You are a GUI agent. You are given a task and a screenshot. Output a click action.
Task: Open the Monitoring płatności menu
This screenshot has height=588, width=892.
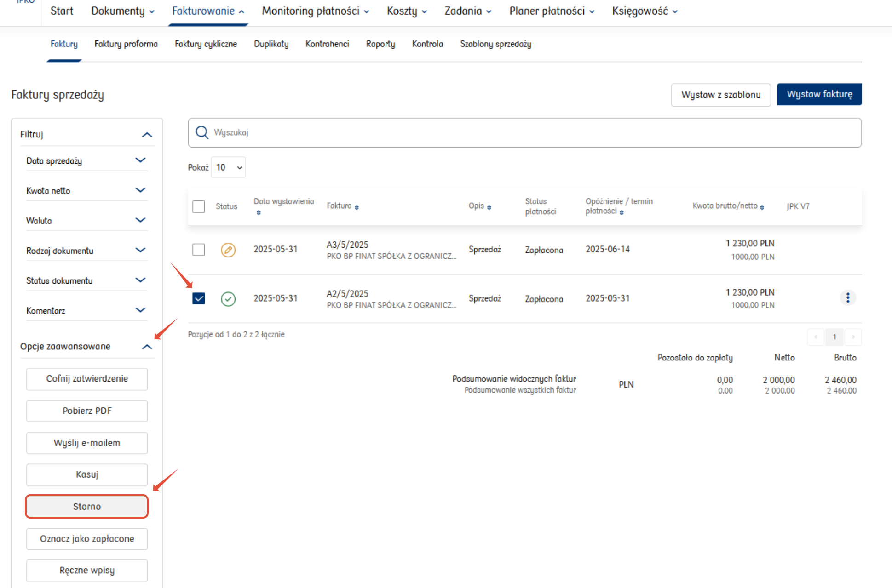(x=315, y=11)
